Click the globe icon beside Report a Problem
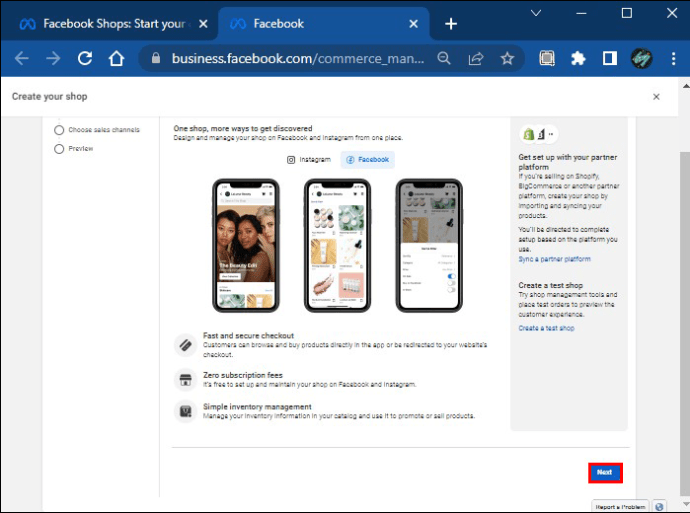The width and height of the screenshot is (690, 513). point(659,507)
